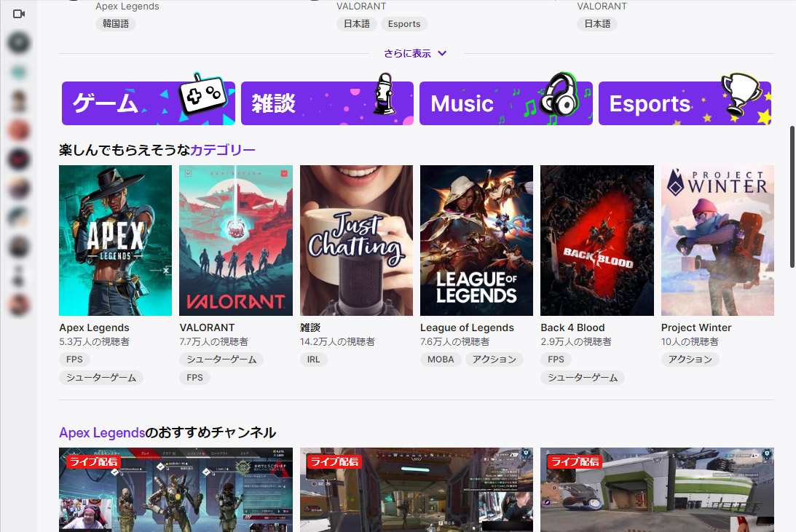Click the VALORANT category title below cover
The height and width of the screenshot is (532, 796).
tap(207, 327)
